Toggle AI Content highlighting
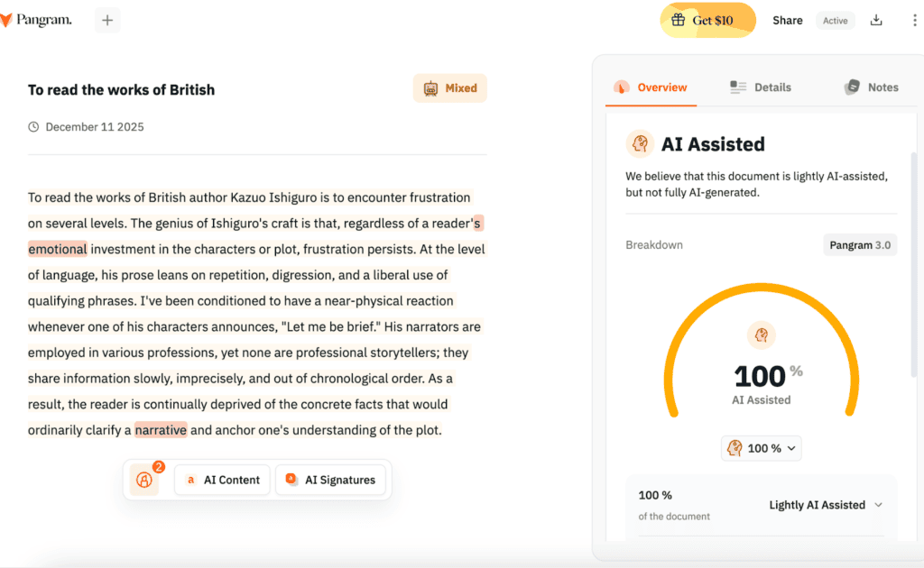924x568 pixels. click(x=223, y=481)
